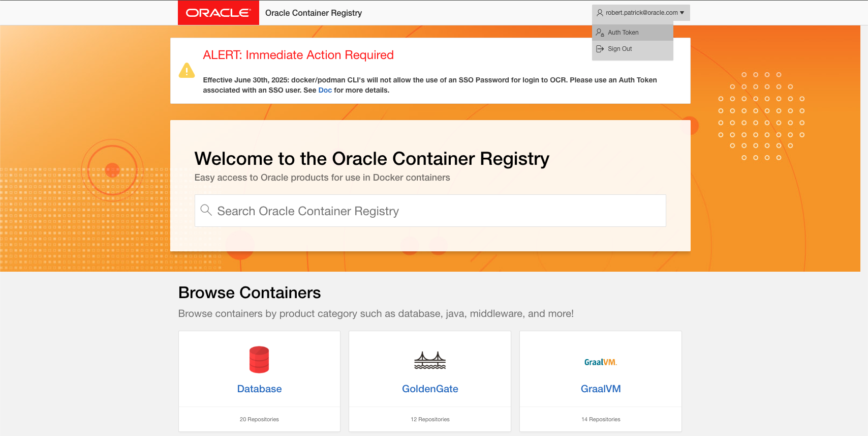Viewport: 868px width, 436px height.
Task: Open the GoldenGate category link
Action: pos(430,389)
